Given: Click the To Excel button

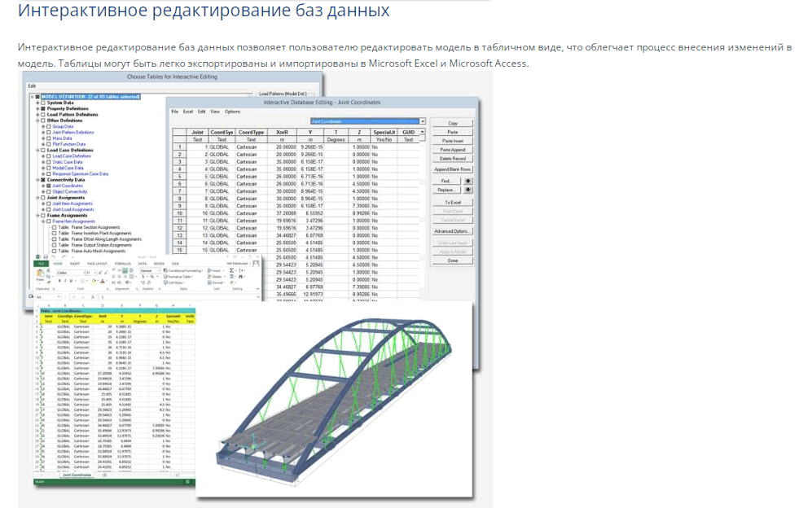Looking at the screenshot, I should coord(453,202).
